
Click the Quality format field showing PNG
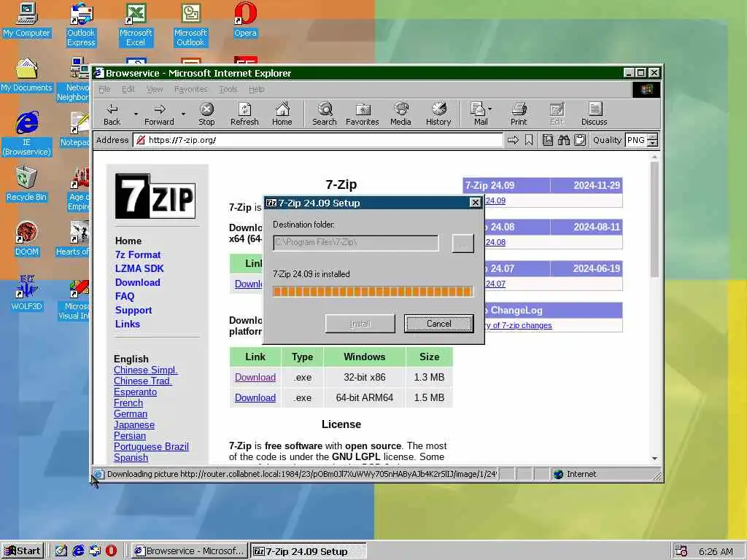click(636, 140)
